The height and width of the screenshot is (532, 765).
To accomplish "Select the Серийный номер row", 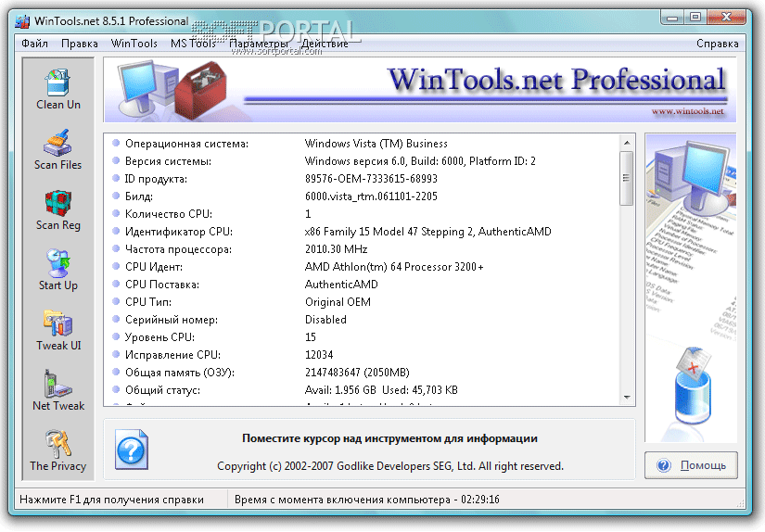I will (362, 320).
